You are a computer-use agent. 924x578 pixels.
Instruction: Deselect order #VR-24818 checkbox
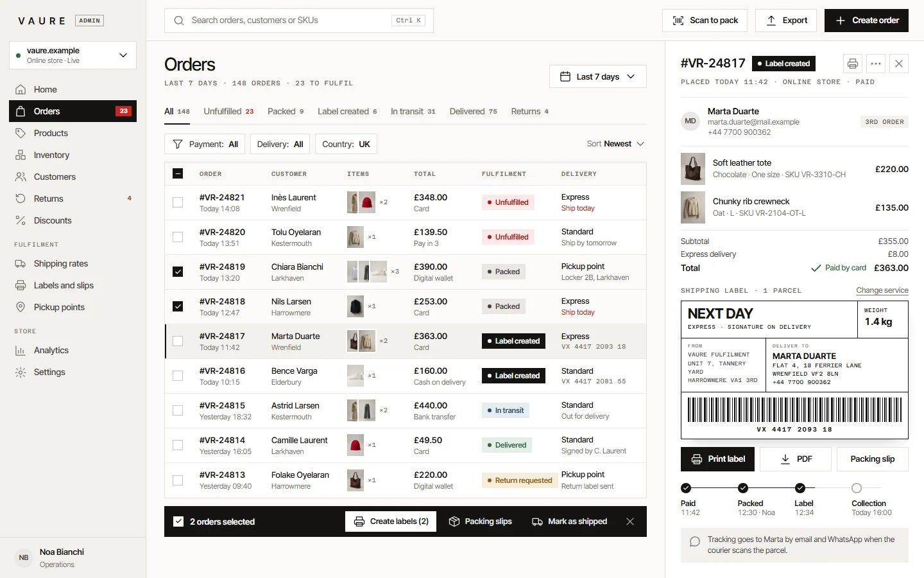pyautogui.click(x=178, y=306)
